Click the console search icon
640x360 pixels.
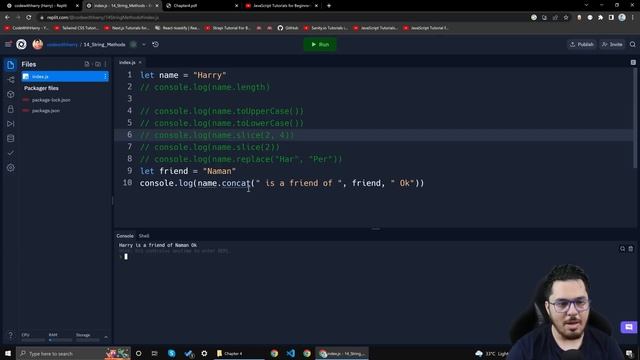point(622,249)
